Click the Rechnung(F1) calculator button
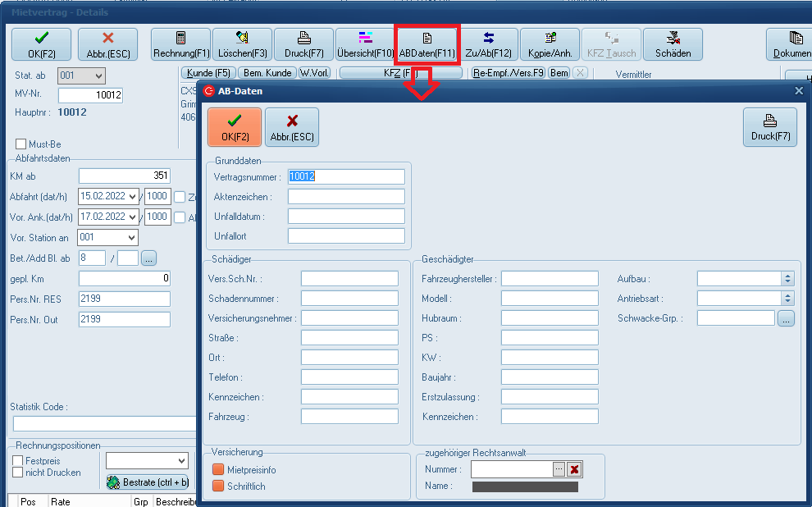The width and height of the screenshot is (812, 507). [x=180, y=44]
